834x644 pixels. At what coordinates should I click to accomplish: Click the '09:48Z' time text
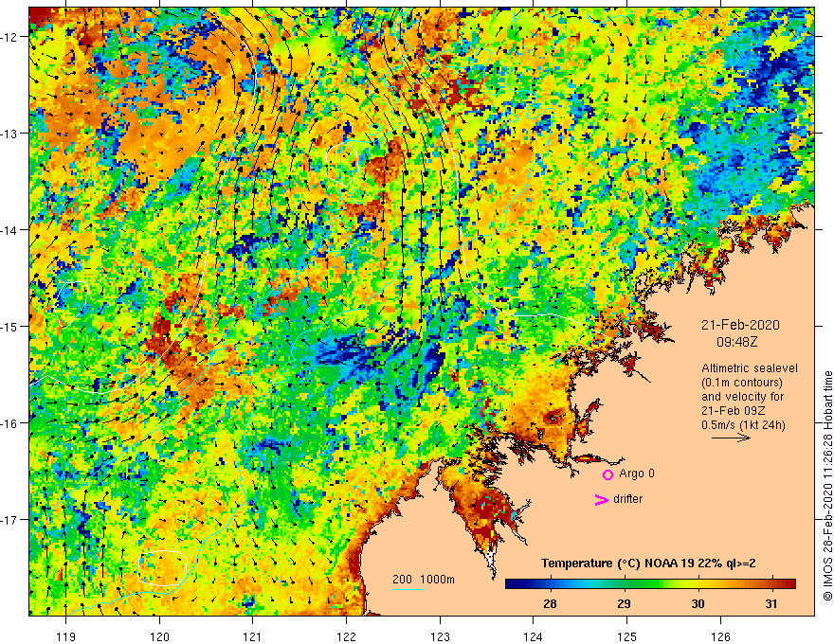tap(736, 342)
